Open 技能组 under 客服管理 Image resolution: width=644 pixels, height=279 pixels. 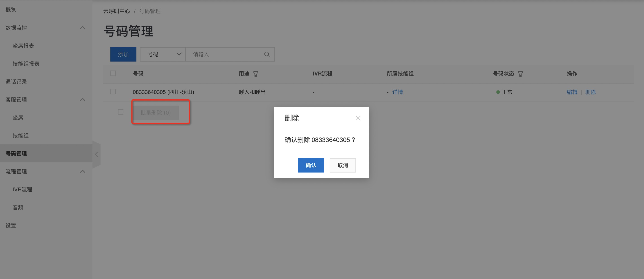[20, 136]
